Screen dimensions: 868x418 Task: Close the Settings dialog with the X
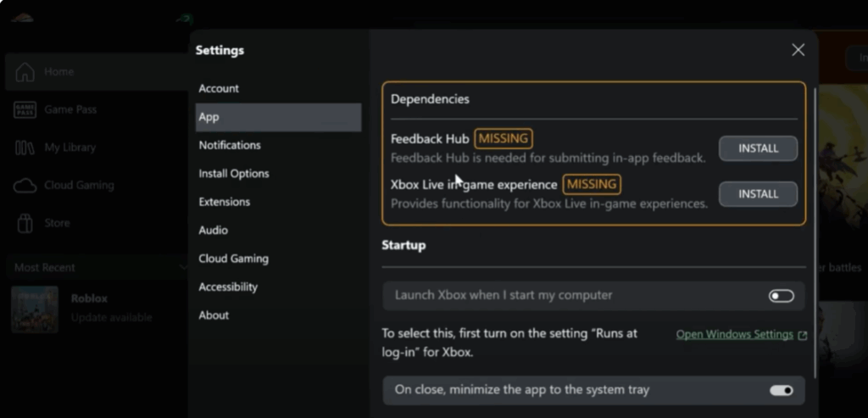[x=798, y=50]
